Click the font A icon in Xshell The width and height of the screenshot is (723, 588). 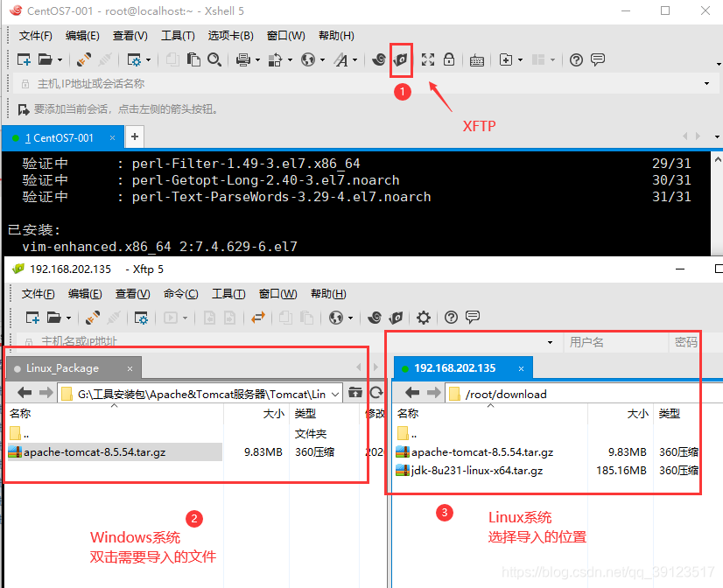(x=341, y=59)
